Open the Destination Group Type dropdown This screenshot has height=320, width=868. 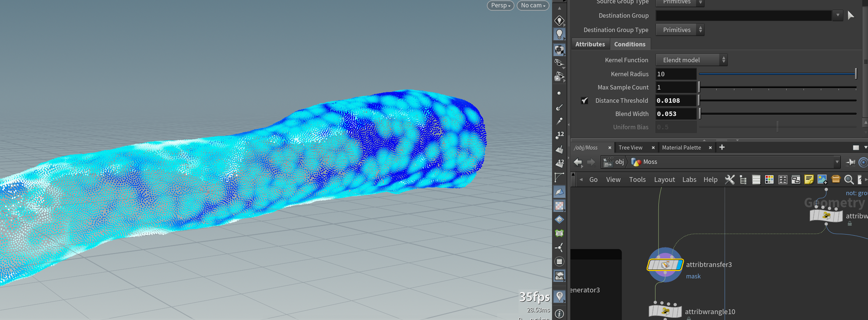click(x=680, y=30)
